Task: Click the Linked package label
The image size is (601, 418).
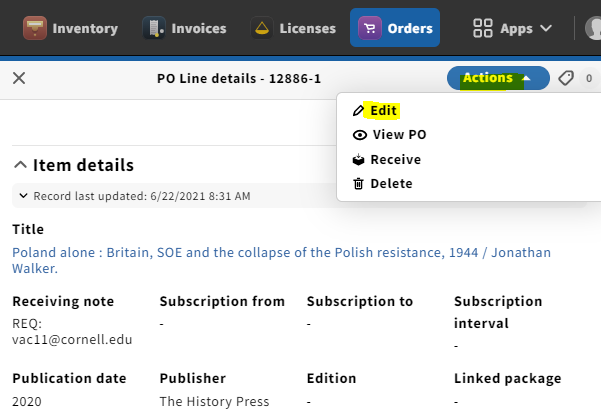Action: [x=507, y=379]
